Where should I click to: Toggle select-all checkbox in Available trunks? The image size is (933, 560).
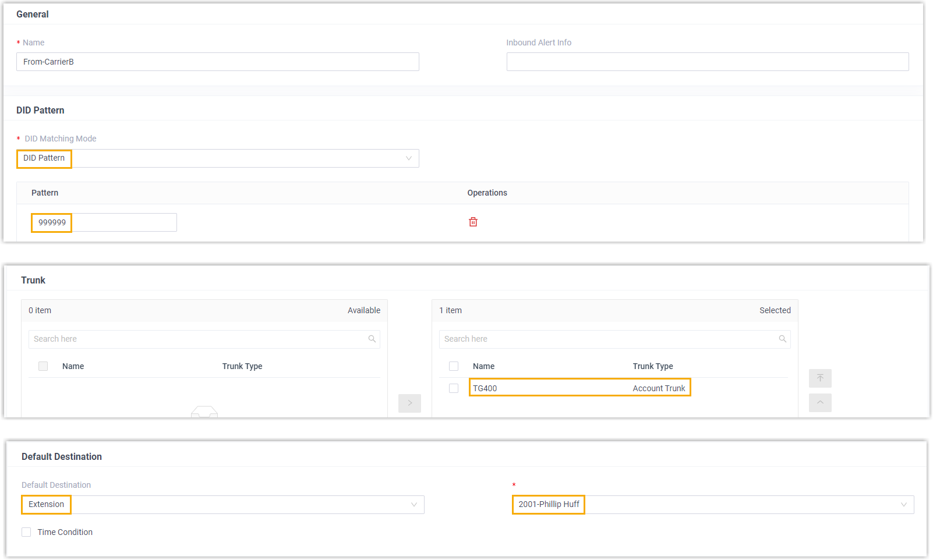tap(43, 366)
